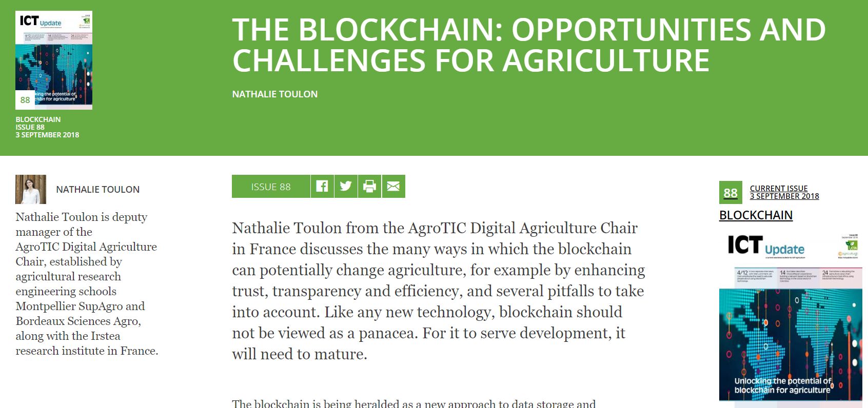The image size is (868, 408).
Task: Share the article on Facebook
Action: [x=322, y=186]
